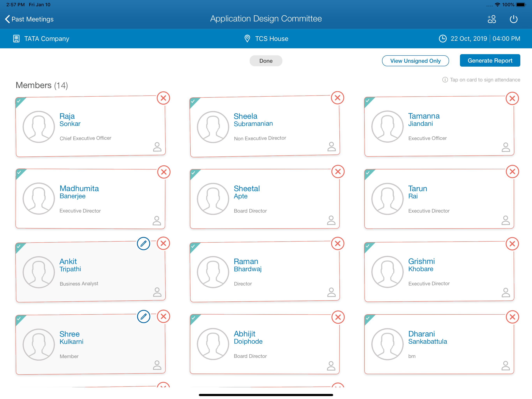Remove Madhumita Banerjee with red X
The image size is (532, 399).
[164, 172]
